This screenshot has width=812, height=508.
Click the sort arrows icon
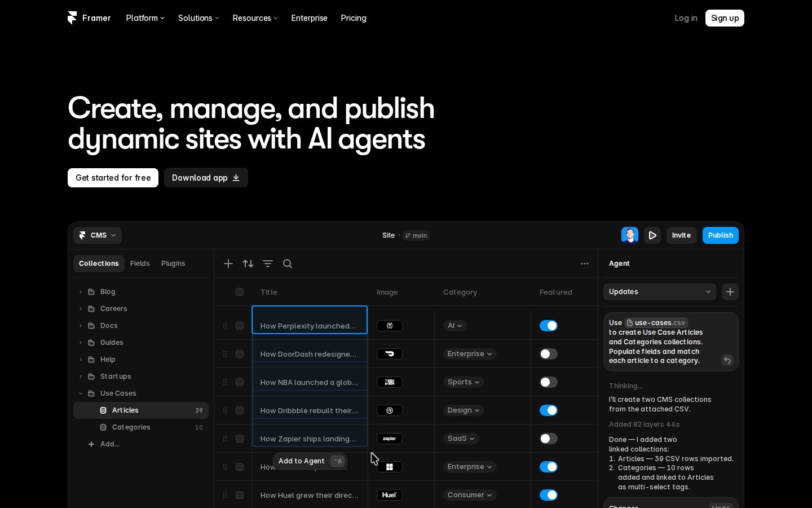click(x=248, y=264)
